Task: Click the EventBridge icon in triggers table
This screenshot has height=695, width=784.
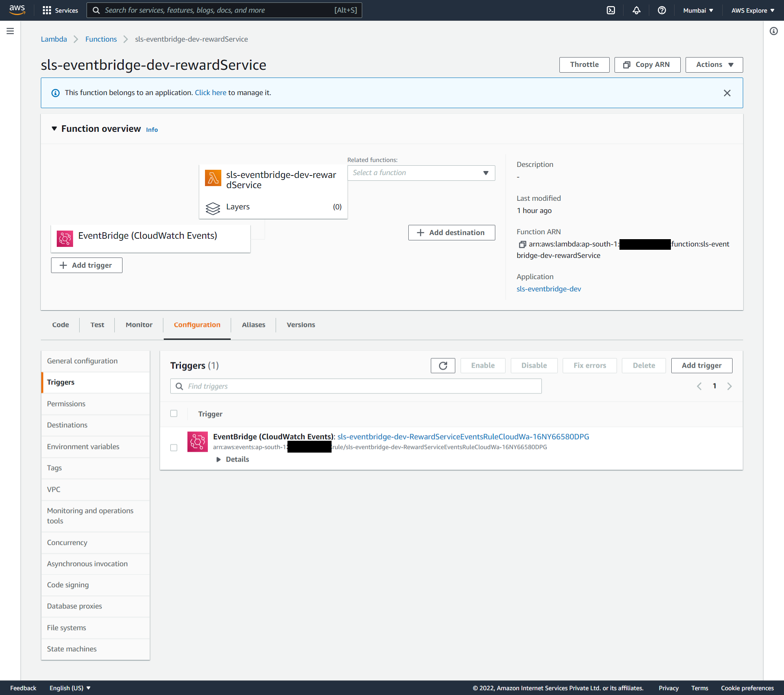Action: 198,442
